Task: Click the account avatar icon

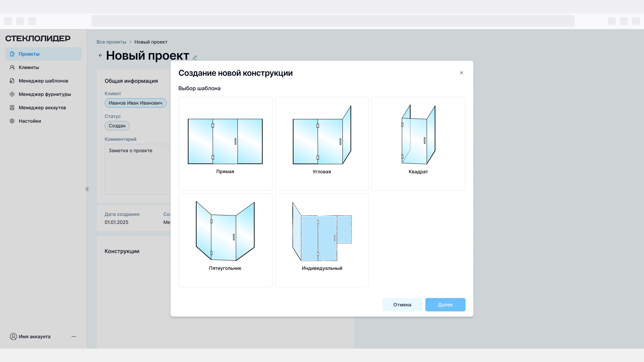Action: (x=13, y=337)
